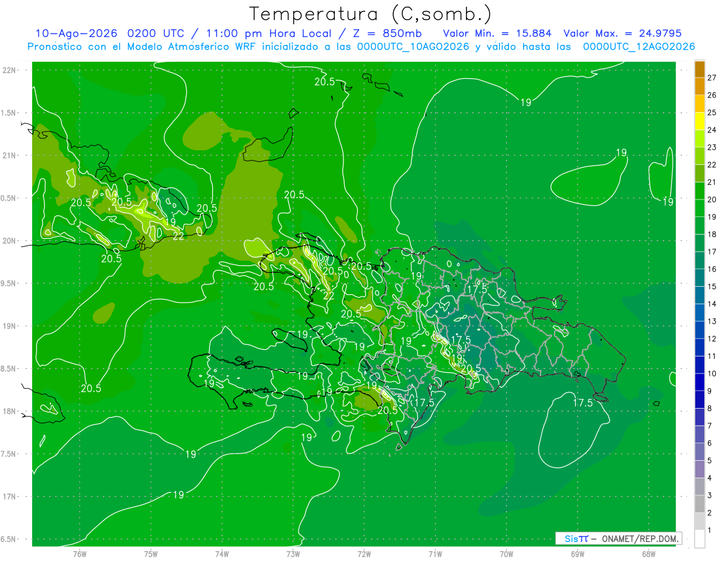Click the colorbar label "10"
Screen dimensions: 728x562
[x=712, y=373]
